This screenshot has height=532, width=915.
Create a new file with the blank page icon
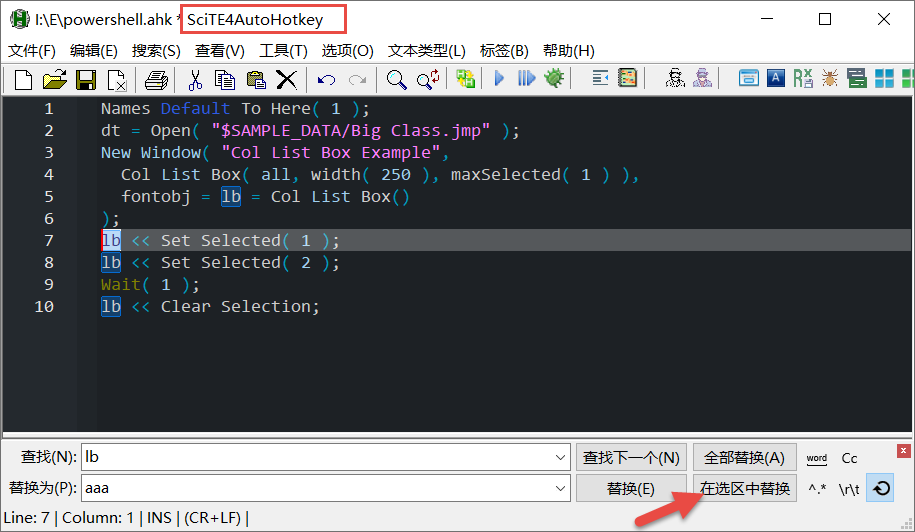coord(23,79)
